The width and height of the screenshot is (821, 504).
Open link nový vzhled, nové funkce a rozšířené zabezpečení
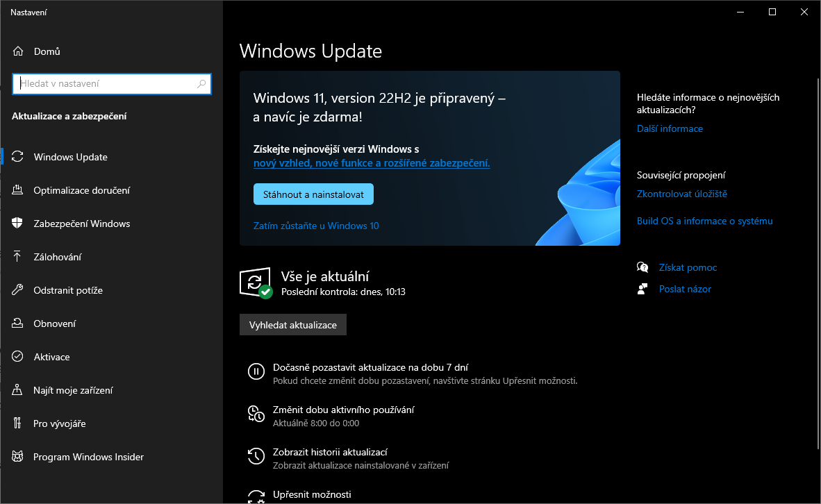(372, 162)
